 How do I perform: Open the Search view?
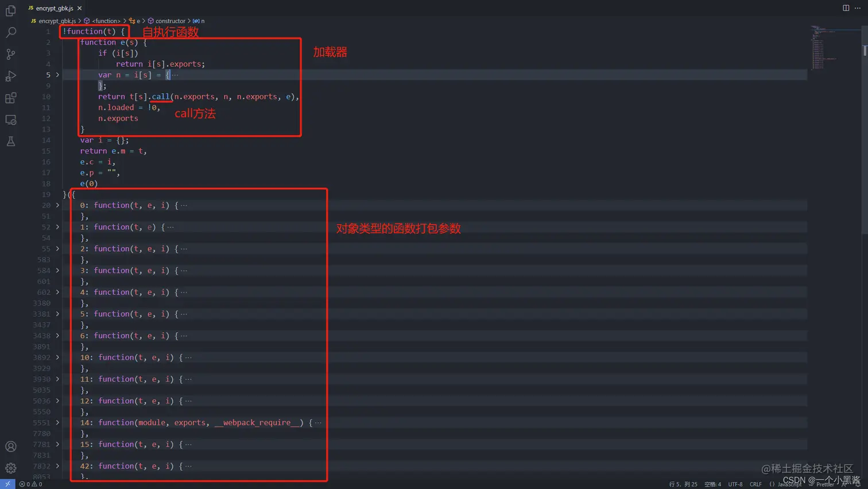(10, 32)
